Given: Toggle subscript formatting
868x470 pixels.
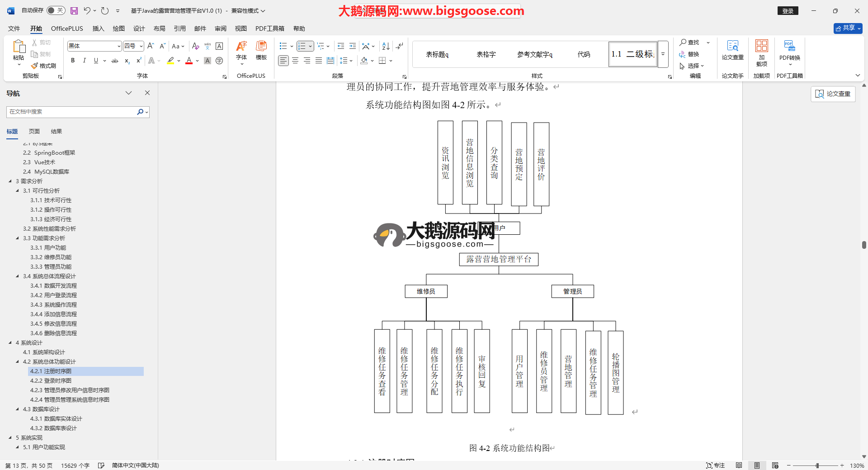Looking at the screenshot, I should pyautogui.click(x=127, y=61).
